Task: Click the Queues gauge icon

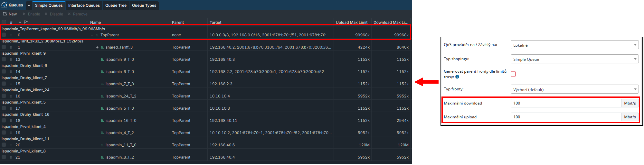Action: pyautogui.click(x=4, y=5)
